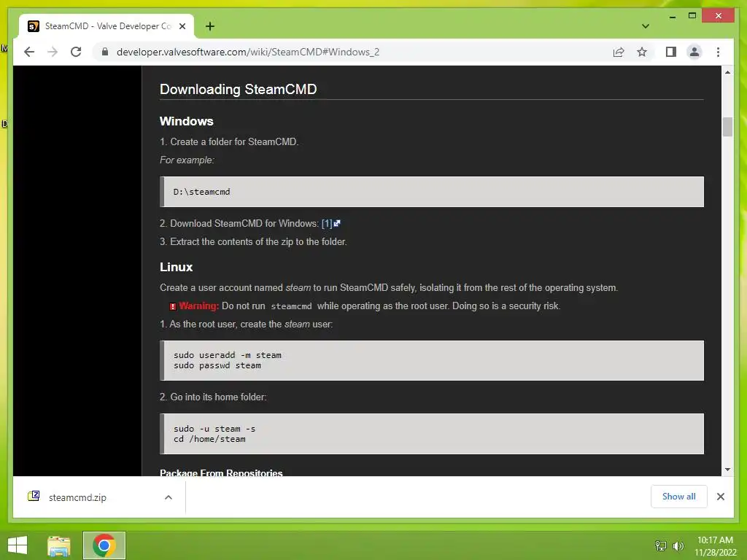This screenshot has width=747, height=560.
Task: Maximize the Chrome window
Action: (x=692, y=16)
